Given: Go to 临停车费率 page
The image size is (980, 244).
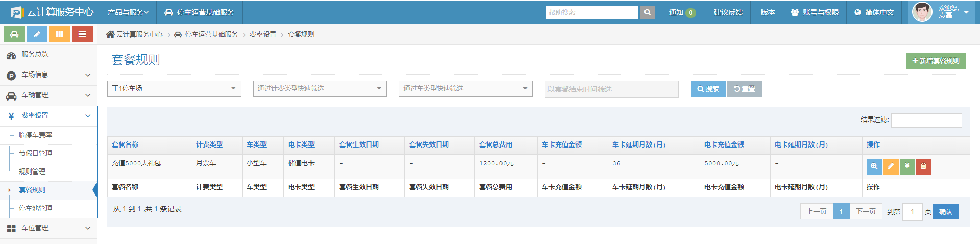Looking at the screenshot, I should click(x=36, y=135).
